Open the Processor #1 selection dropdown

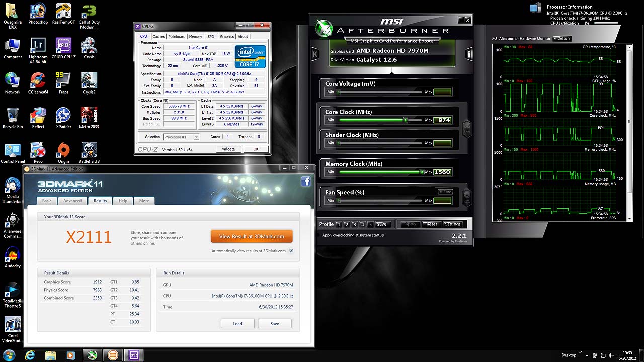[x=181, y=137]
